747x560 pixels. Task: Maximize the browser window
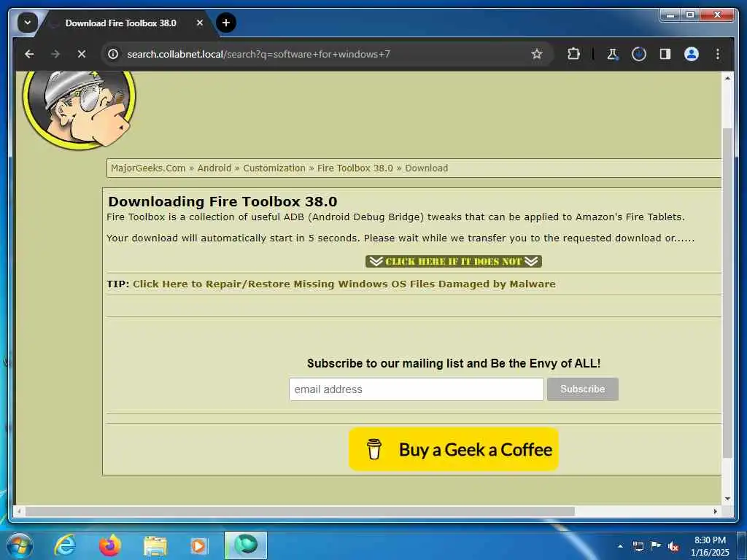[x=690, y=15]
